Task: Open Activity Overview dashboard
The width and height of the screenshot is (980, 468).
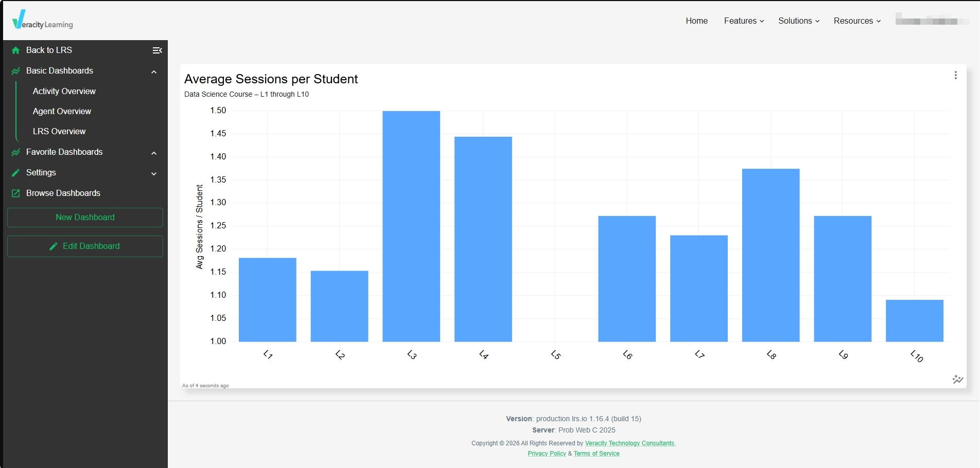Action: 64,91
